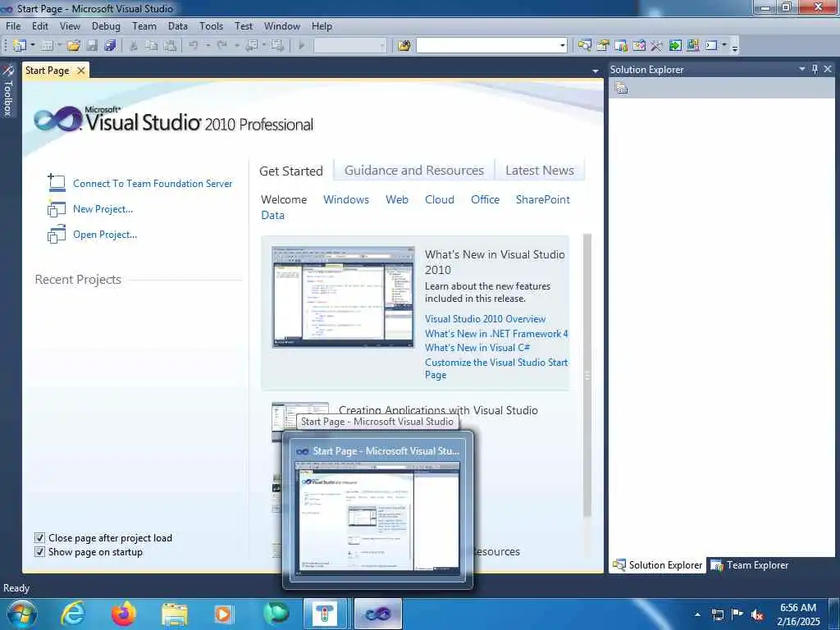Open the Tools menu
Viewport: 840px width, 630px height.
[x=211, y=25]
